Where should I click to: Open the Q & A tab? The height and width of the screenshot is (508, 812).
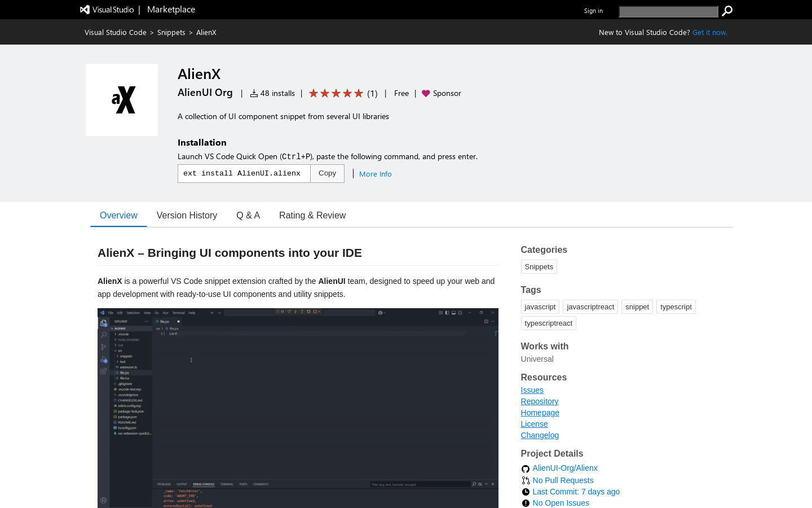click(x=248, y=216)
